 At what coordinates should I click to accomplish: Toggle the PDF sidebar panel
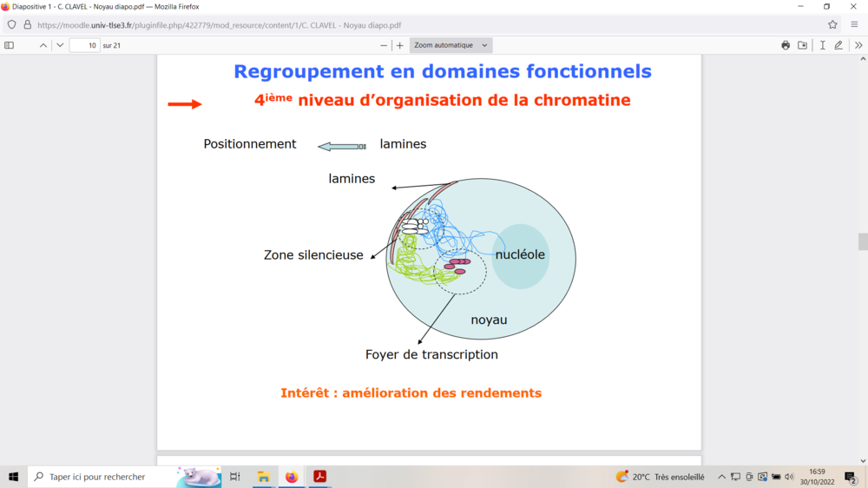pos(10,45)
